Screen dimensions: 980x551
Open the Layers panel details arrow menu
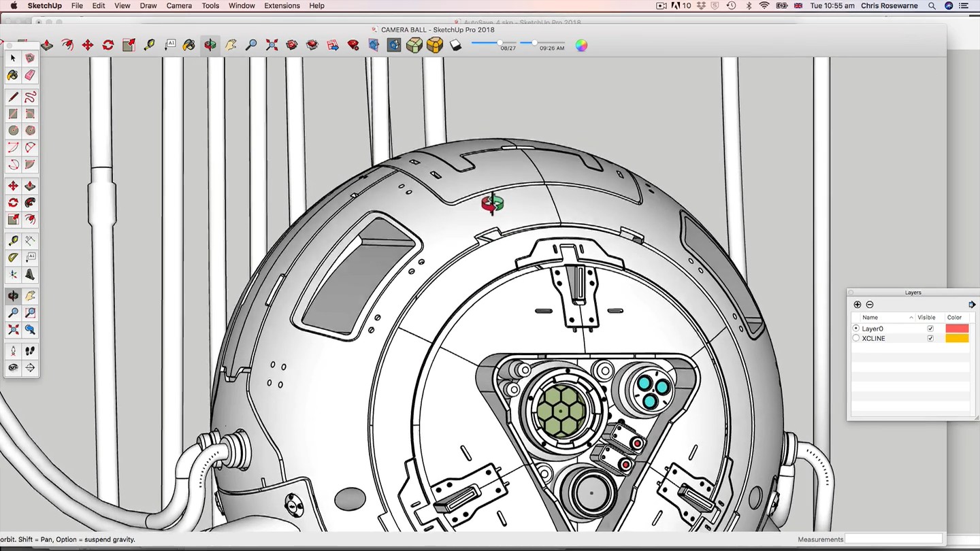tap(971, 305)
